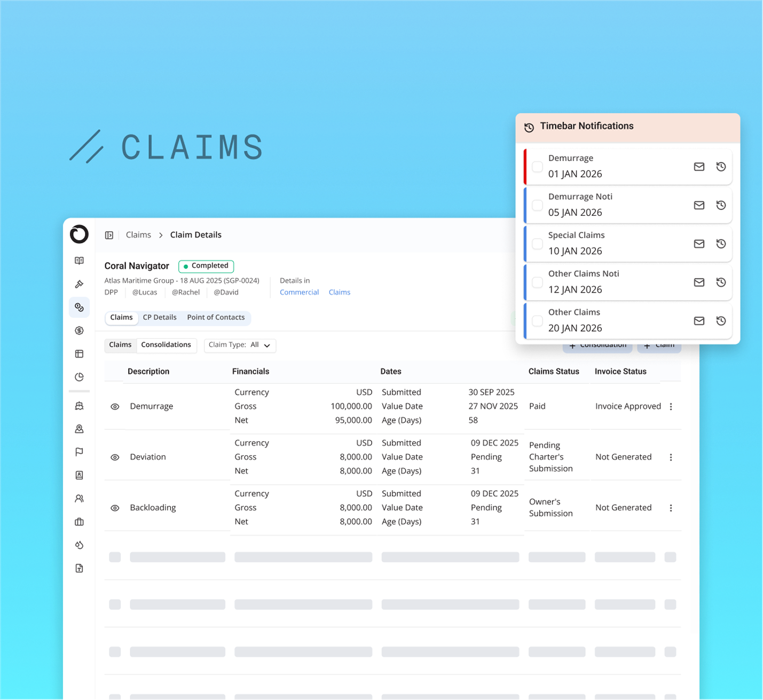Go to Claims in the breadcrumb

click(x=138, y=235)
